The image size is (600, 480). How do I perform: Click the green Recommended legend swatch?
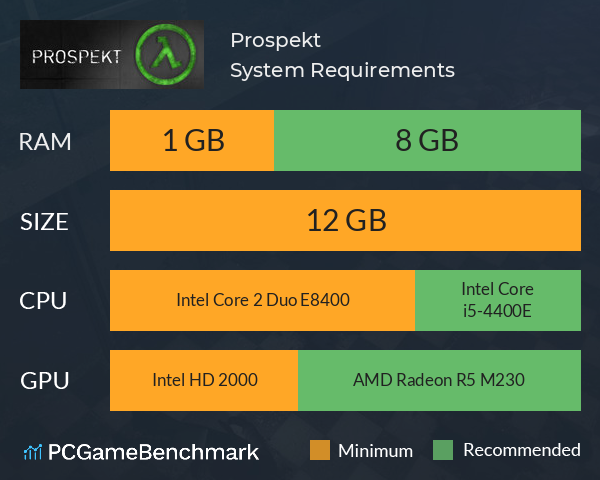(443, 450)
